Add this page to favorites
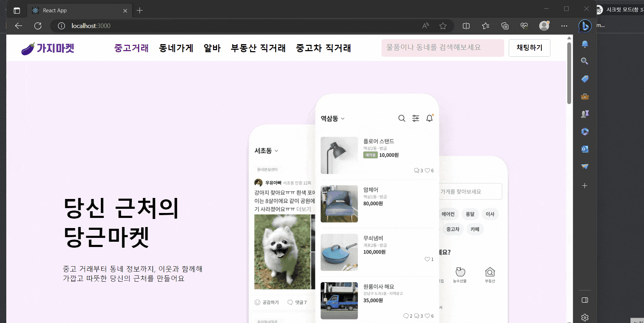 pos(443,26)
